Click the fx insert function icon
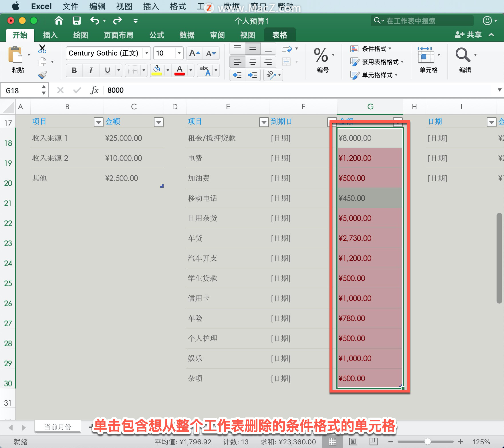The height and width of the screenshot is (448, 504). (94, 90)
